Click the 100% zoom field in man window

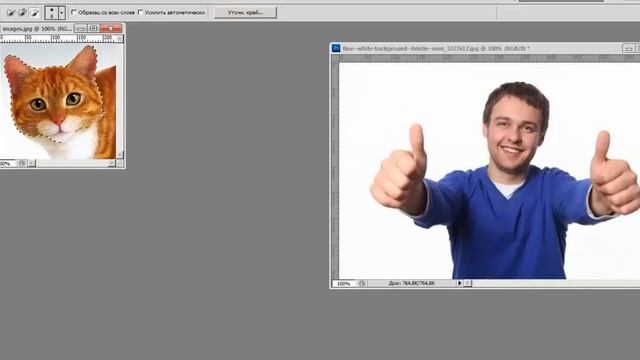tap(344, 283)
